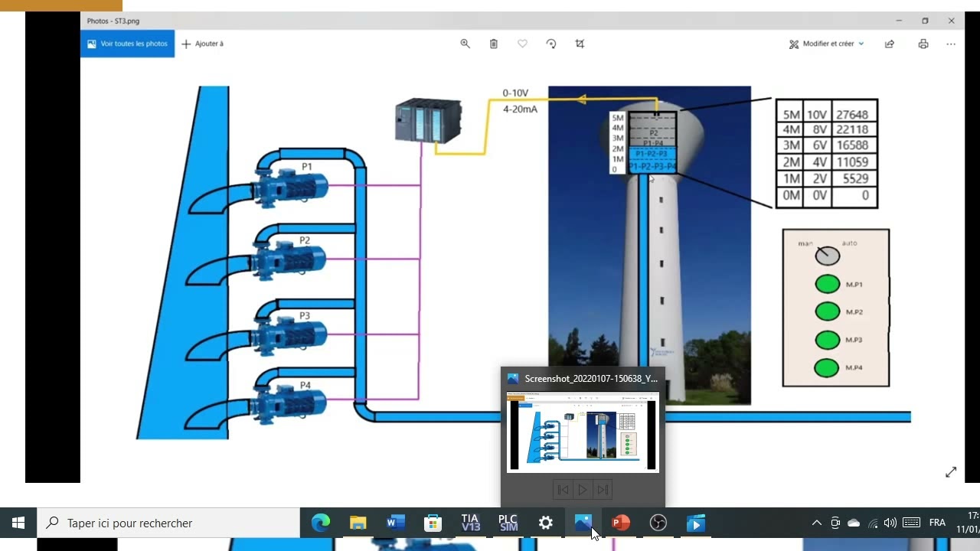The height and width of the screenshot is (551, 980).
Task: Click the table cell '5529'
Action: click(x=855, y=178)
